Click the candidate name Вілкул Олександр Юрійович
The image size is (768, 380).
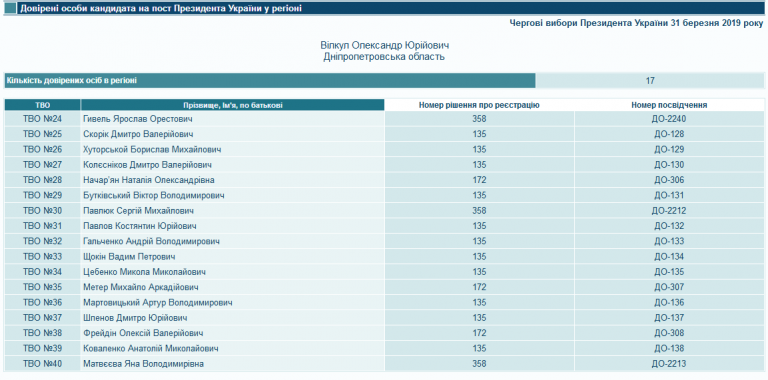click(384, 45)
